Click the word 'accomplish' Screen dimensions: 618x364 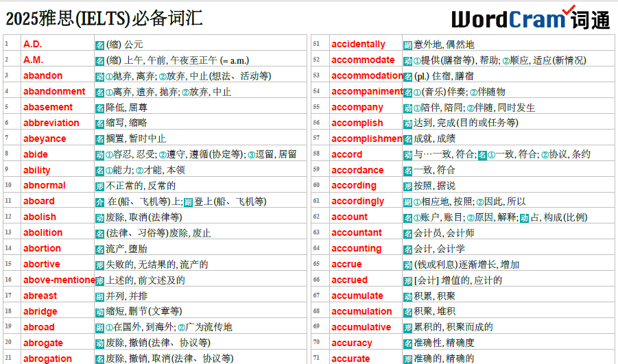point(357,123)
